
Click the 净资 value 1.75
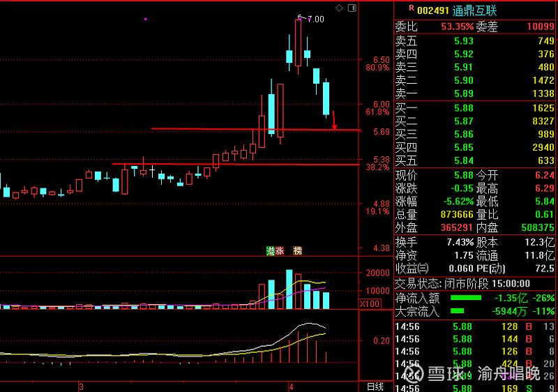[x=464, y=256]
